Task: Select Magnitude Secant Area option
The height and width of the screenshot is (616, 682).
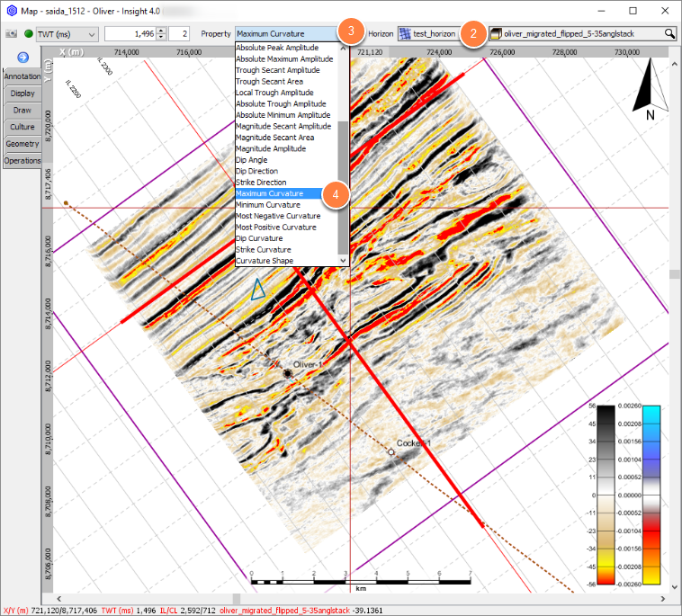Action: 286,138
